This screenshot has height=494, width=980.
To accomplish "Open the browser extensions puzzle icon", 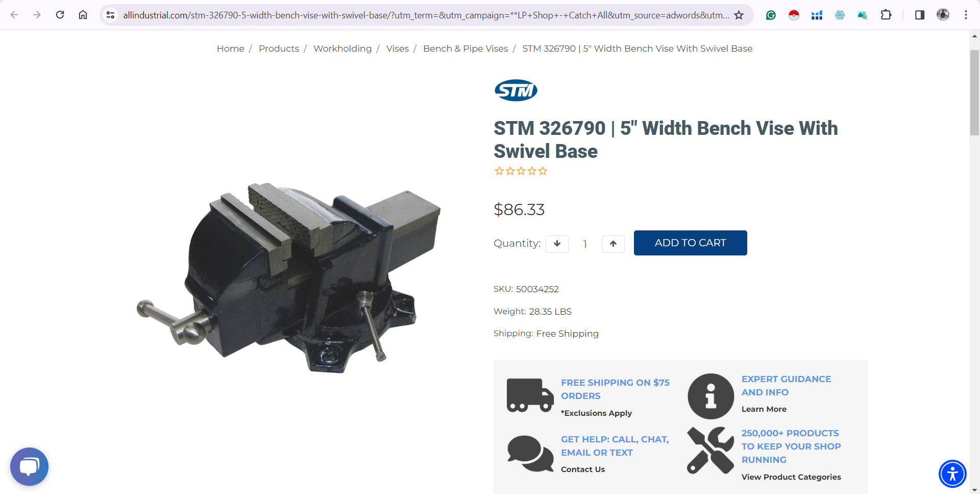I will tap(886, 15).
